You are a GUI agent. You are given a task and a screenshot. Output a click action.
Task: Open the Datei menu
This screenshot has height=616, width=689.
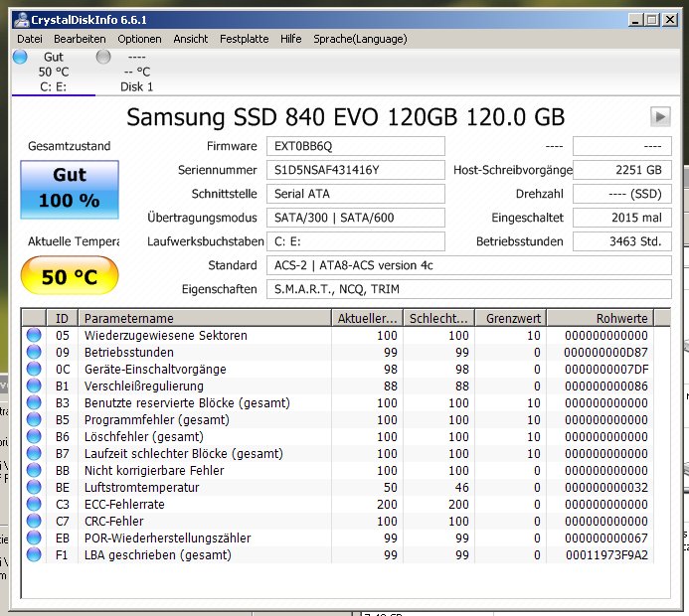[x=30, y=39]
